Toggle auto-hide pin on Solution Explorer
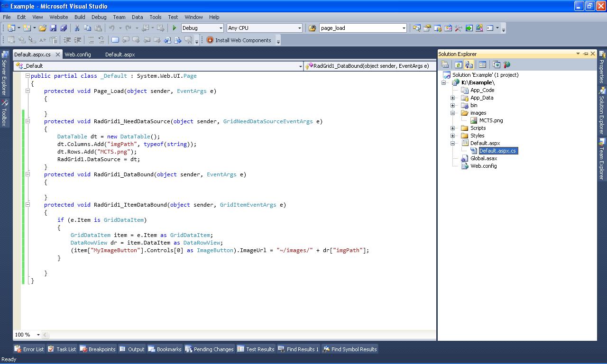Screen dimensions: 607x364 585,54
